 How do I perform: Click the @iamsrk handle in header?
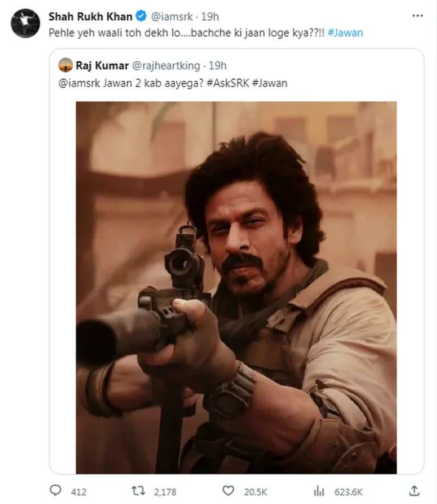click(x=172, y=16)
